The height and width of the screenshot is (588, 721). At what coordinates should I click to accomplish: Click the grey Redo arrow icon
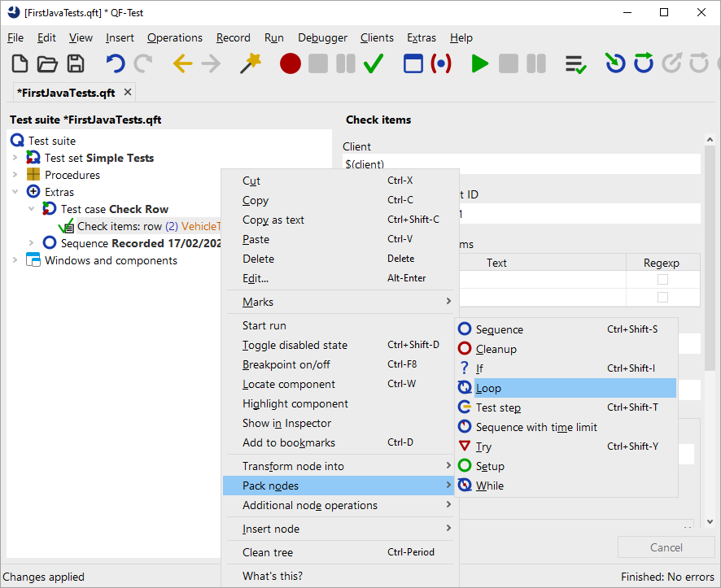point(143,63)
